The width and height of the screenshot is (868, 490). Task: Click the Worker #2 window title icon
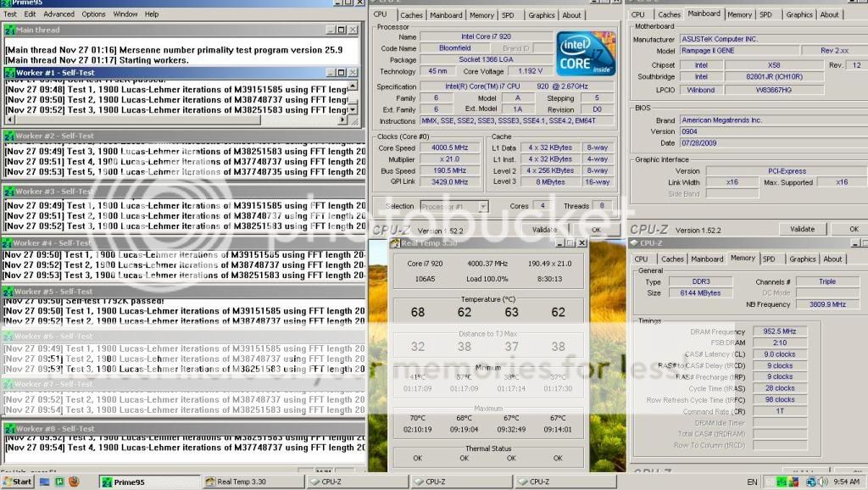9,136
